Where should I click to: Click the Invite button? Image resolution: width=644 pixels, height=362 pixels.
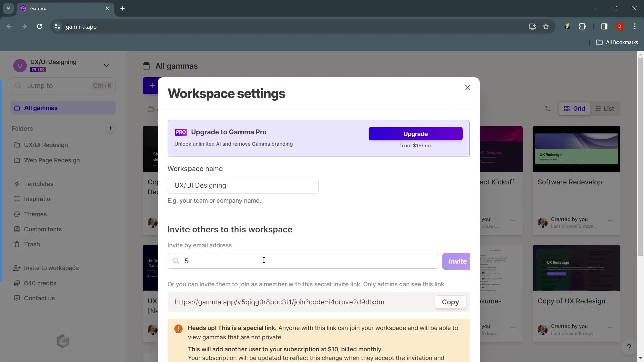tap(456, 261)
